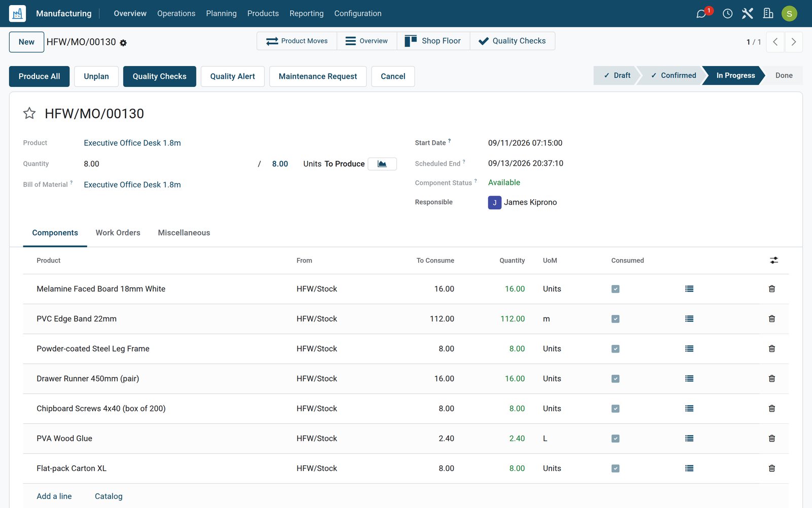812x508 pixels.
Task: Star HFW/MO/00130 as favorite
Action: (29, 113)
